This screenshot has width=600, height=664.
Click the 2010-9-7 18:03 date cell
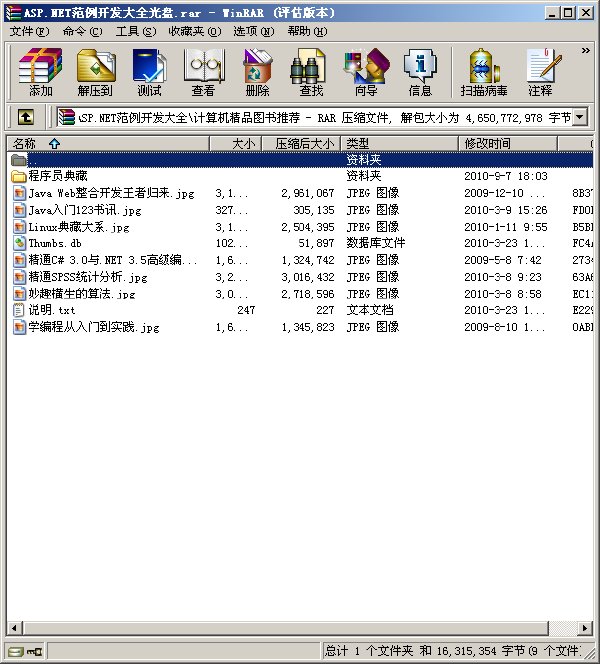(x=506, y=176)
